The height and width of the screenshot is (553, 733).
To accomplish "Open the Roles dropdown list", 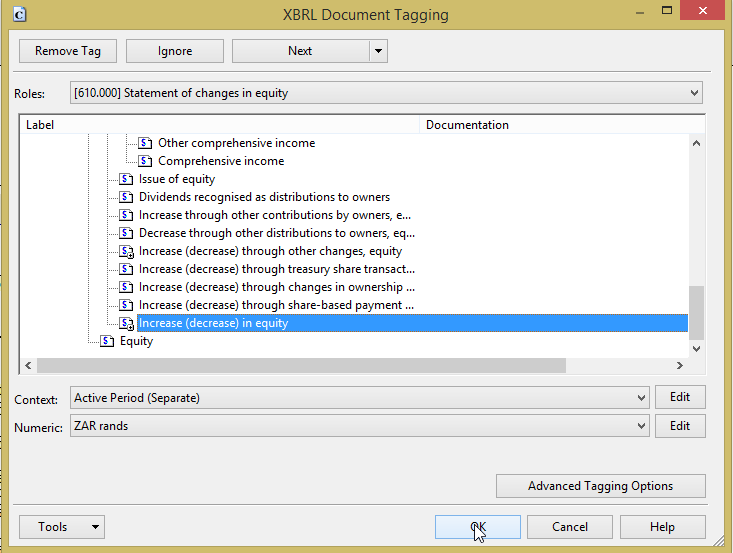I will (695, 93).
